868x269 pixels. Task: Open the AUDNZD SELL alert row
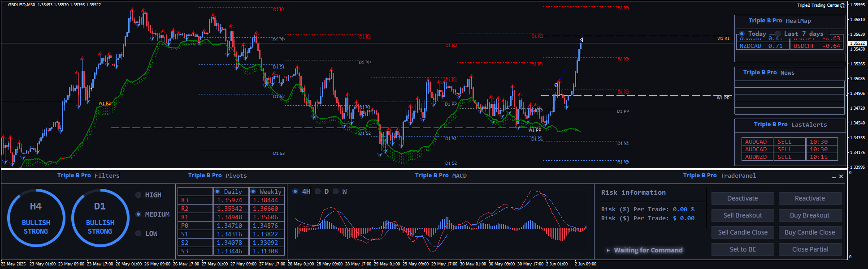(x=789, y=157)
